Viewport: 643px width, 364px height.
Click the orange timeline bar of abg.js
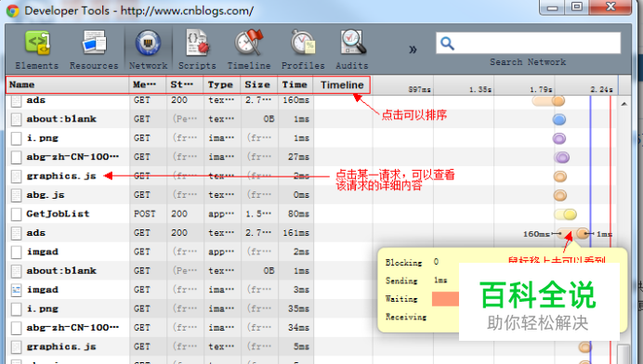tap(559, 195)
